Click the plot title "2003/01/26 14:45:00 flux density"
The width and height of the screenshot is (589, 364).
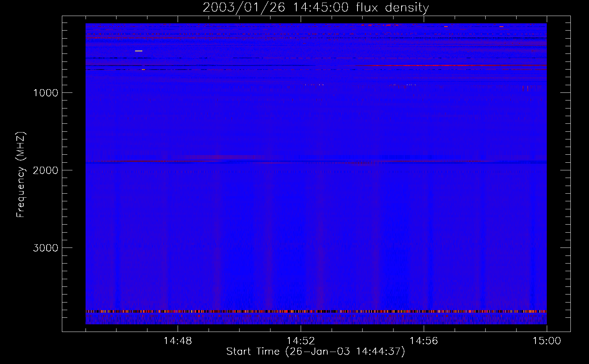pyautogui.click(x=316, y=8)
